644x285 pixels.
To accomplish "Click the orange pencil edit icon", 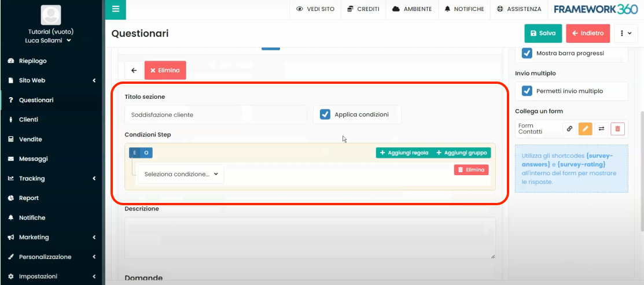I will 586,129.
